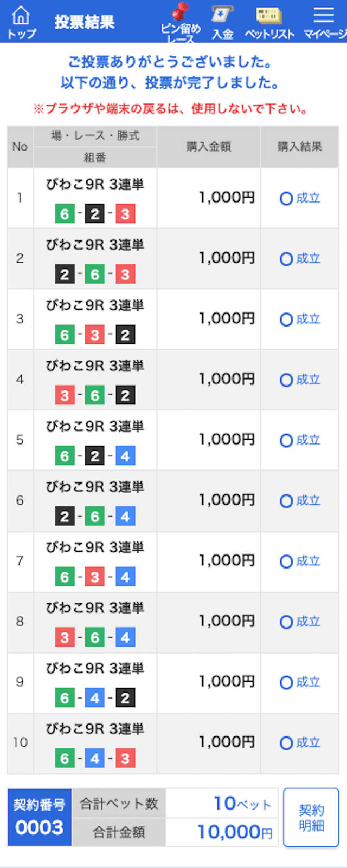Screen dimensions: 347x868
Task: Click the 契約番号 0003 box
Action: pos(40,818)
